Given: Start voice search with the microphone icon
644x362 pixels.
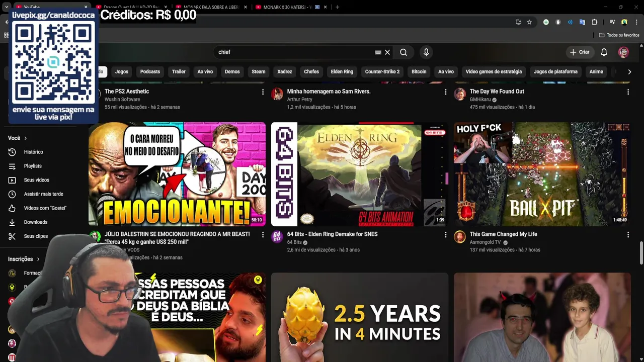Looking at the screenshot, I should click(x=426, y=52).
